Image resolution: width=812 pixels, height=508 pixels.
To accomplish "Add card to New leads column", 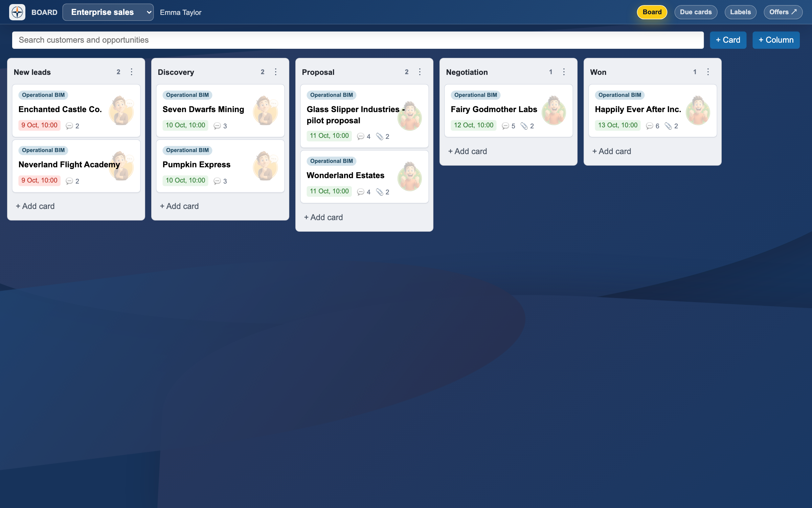I will click(x=35, y=206).
